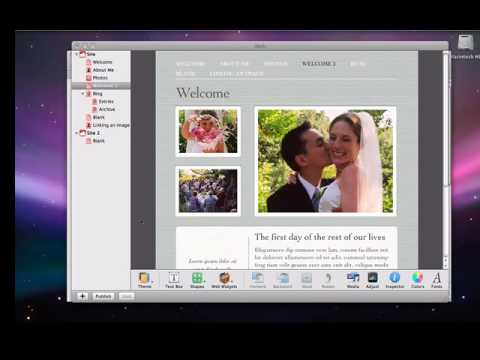The width and height of the screenshot is (480, 360).
Task: Click the Rotate tool in toolbar
Action: click(328, 280)
